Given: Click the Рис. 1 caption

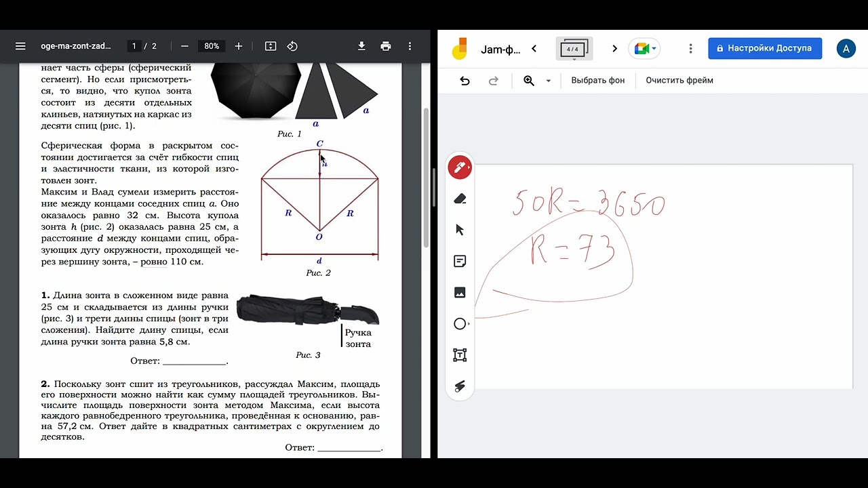Looking at the screenshot, I should 290,134.
